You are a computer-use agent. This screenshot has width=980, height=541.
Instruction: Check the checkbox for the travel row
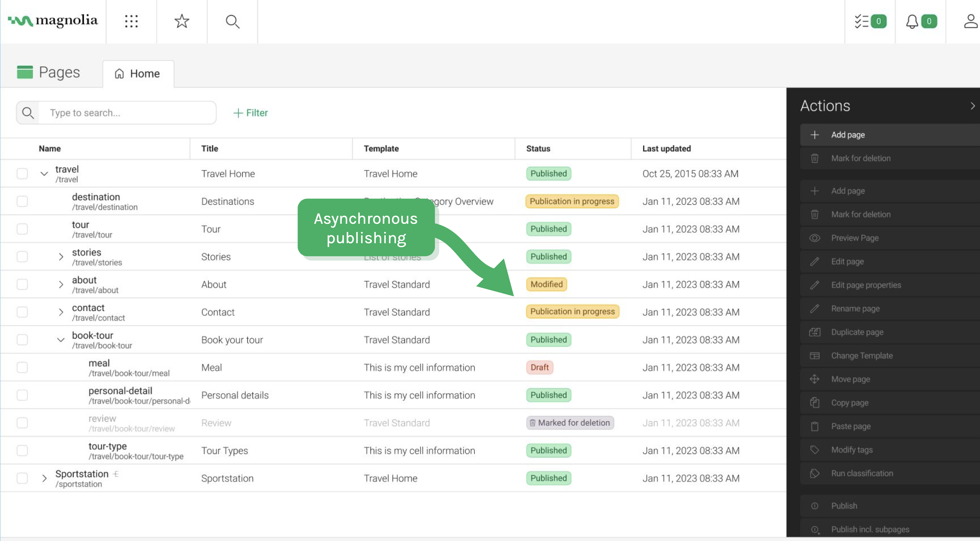click(x=22, y=173)
